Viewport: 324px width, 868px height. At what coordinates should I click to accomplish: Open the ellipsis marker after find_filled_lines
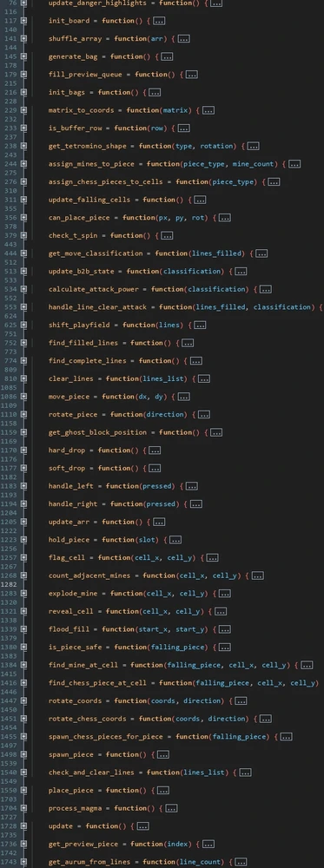click(x=188, y=343)
